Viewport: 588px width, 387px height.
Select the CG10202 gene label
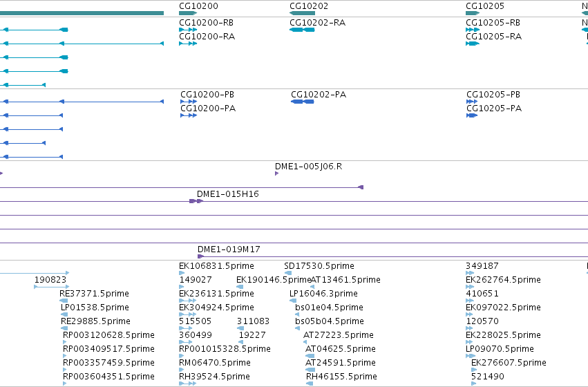[309, 6]
